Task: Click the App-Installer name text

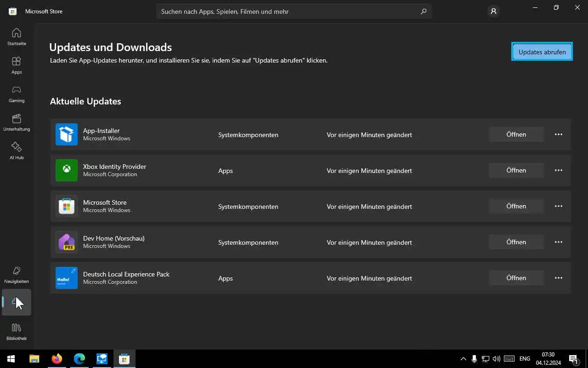Action: tap(101, 131)
